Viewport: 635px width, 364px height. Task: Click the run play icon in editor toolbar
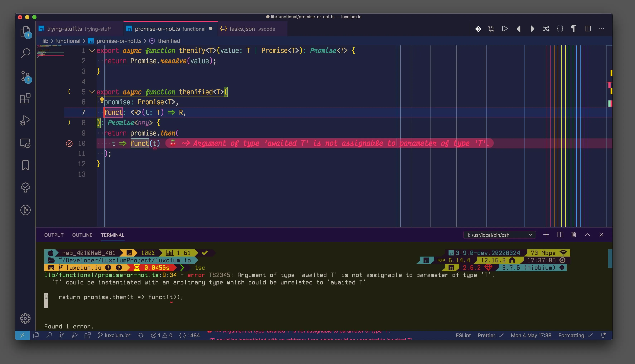(505, 29)
